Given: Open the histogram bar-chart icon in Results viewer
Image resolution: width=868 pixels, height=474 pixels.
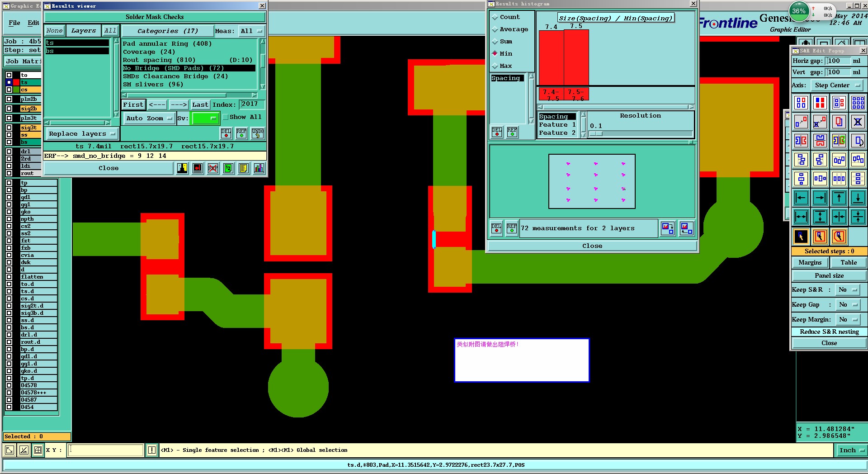Looking at the screenshot, I should pos(259,168).
